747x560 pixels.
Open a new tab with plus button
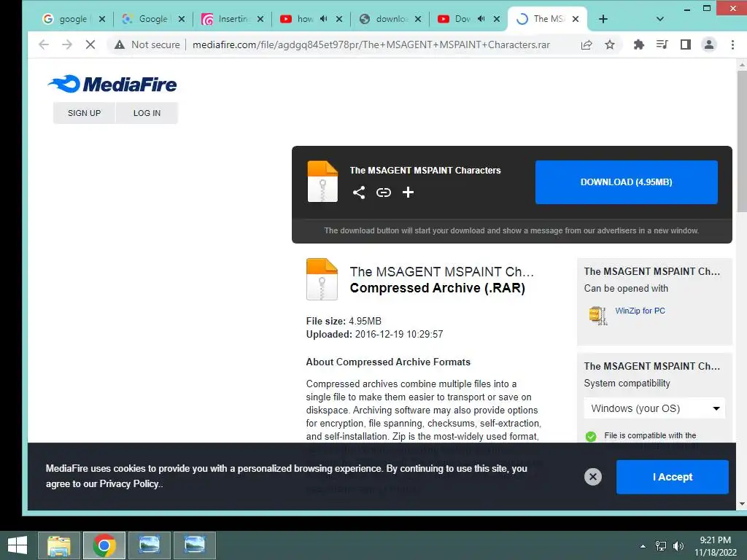603,19
